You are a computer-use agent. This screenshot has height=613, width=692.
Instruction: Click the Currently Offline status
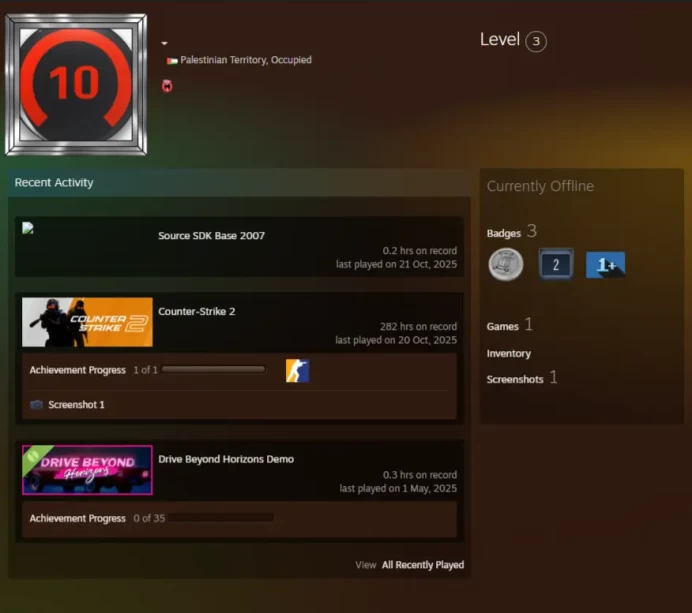[540, 186]
